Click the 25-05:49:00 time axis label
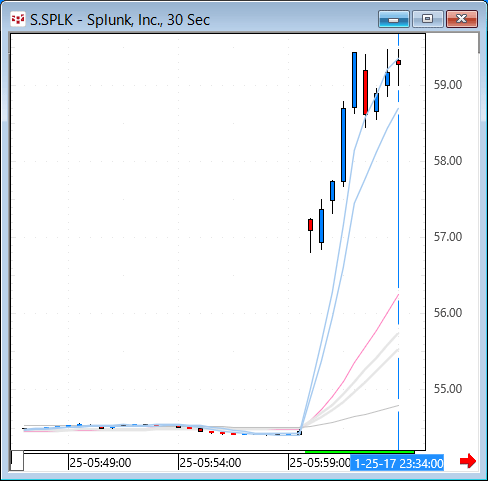The image size is (488, 481). [100, 463]
